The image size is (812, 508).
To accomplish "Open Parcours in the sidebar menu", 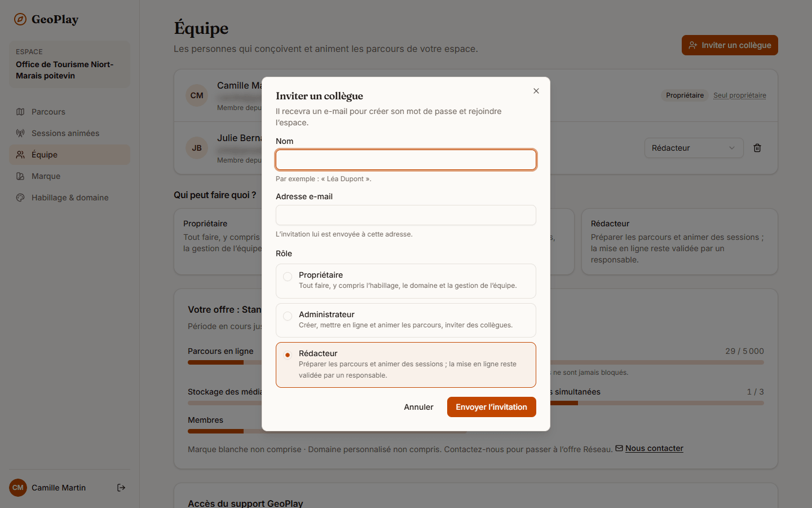I will coord(69,112).
